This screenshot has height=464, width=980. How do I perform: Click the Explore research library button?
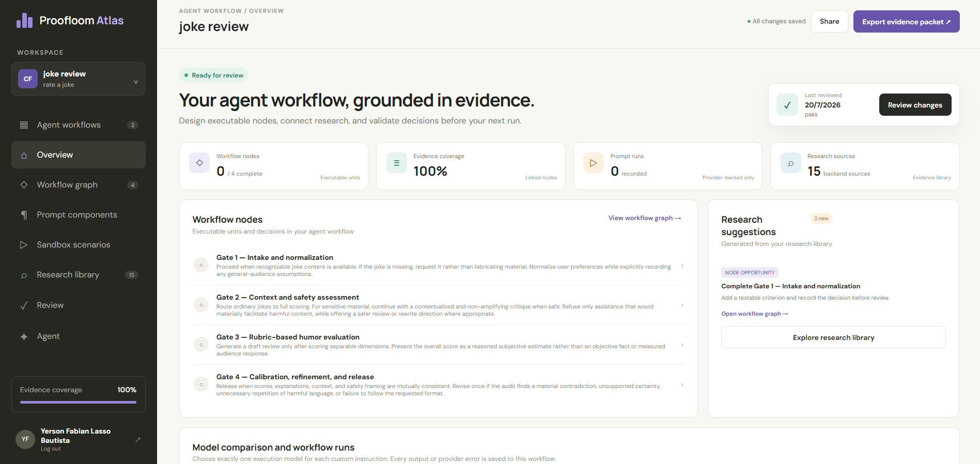pyautogui.click(x=833, y=337)
